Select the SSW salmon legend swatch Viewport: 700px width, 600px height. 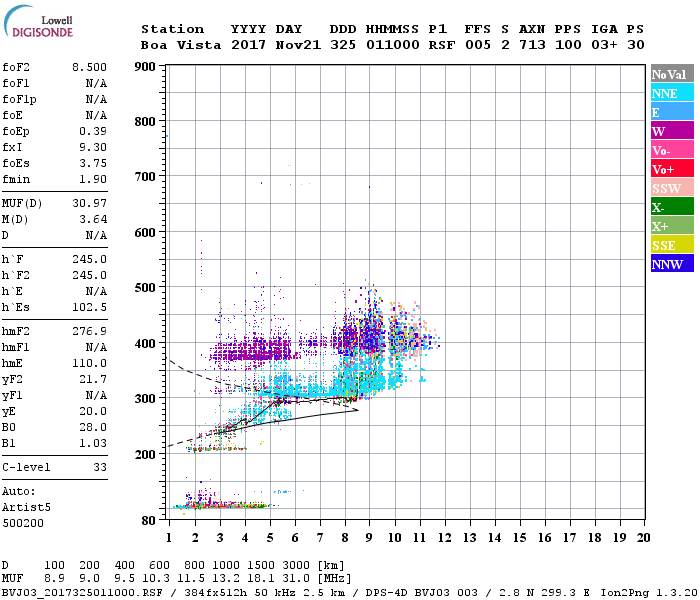click(672, 188)
